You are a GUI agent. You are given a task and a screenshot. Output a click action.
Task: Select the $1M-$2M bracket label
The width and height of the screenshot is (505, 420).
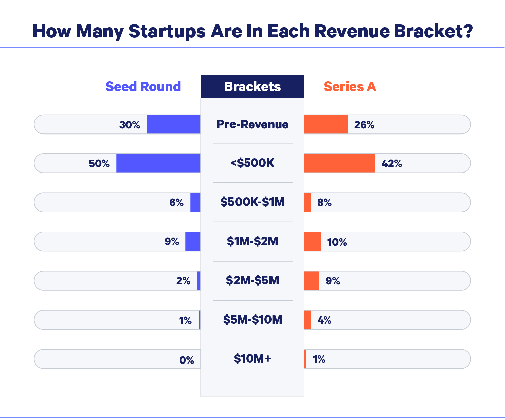pyautogui.click(x=252, y=241)
